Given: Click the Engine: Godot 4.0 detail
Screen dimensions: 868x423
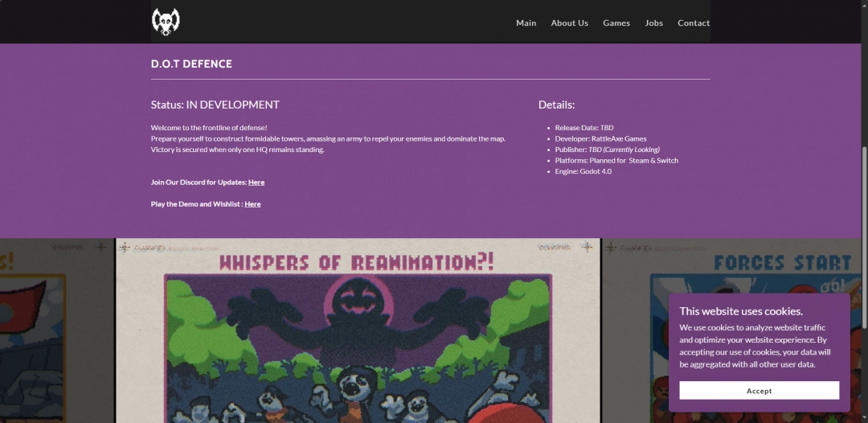Looking at the screenshot, I should pos(583,171).
